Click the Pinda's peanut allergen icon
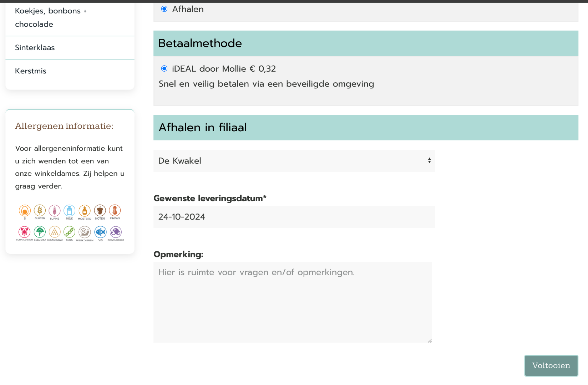Screen dimensions: 588x385 click(115, 210)
